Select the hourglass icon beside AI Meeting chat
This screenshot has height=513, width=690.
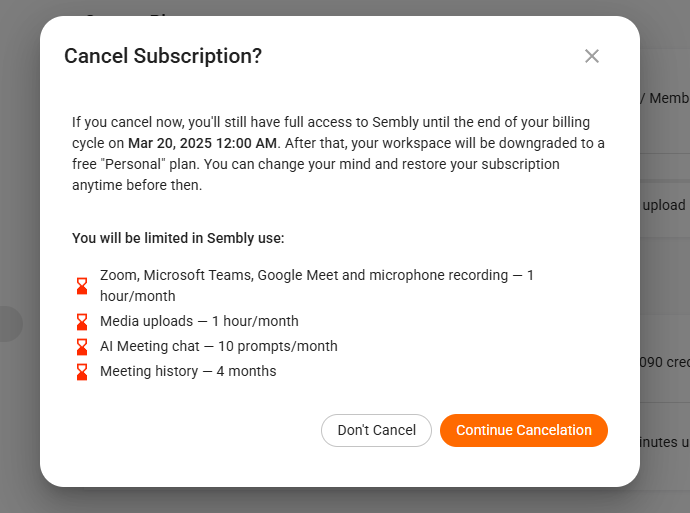[x=82, y=347]
